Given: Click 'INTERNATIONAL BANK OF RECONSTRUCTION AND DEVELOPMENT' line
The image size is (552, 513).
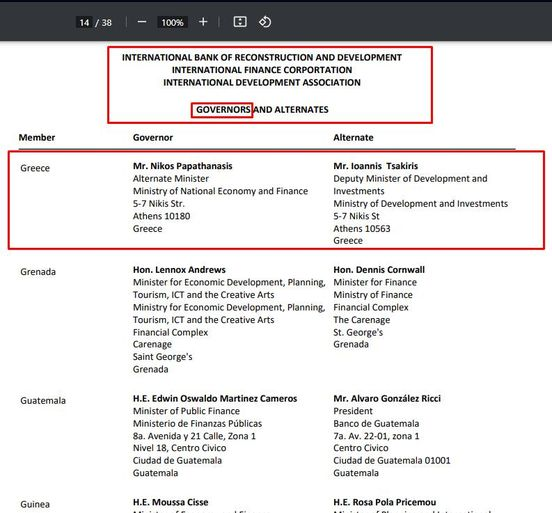Looking at the screenshot, I should point(262,57).
